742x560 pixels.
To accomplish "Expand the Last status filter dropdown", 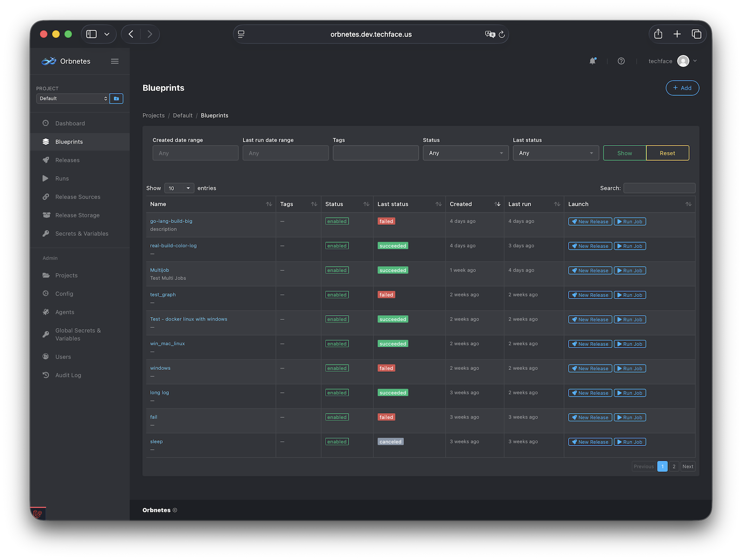I will tap(556, 153).
